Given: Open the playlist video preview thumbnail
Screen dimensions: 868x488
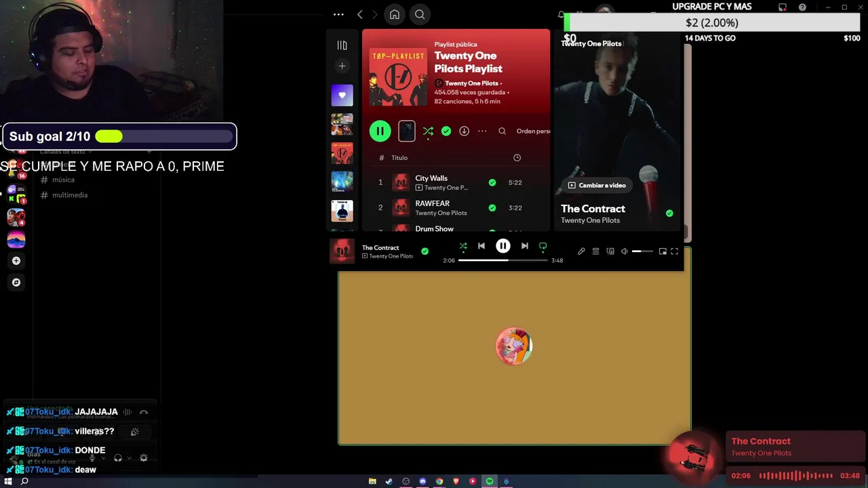Looking at the screenshot, I should (x=406, y=131).
